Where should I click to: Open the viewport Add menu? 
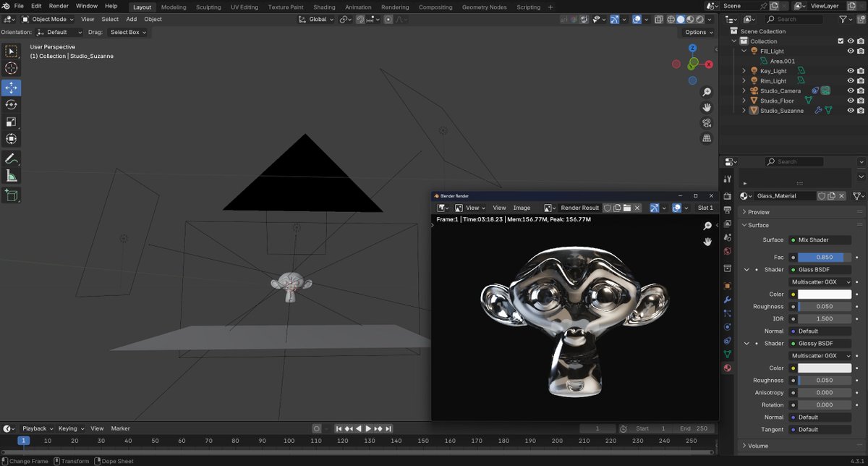[x=131, y=20]
